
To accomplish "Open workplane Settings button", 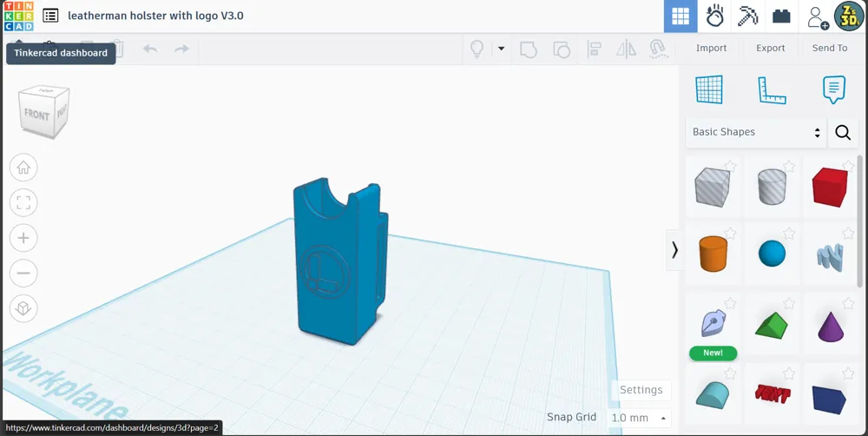I will [x=641, y=390].
